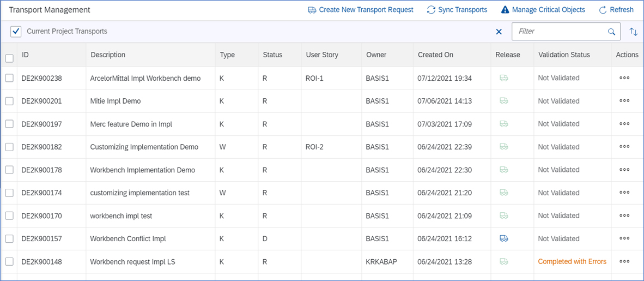Tick the checkbox for row DE2K900174

9,193
